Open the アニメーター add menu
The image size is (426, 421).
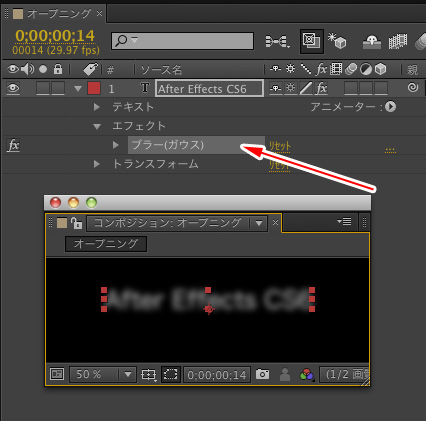pos(390,107)
